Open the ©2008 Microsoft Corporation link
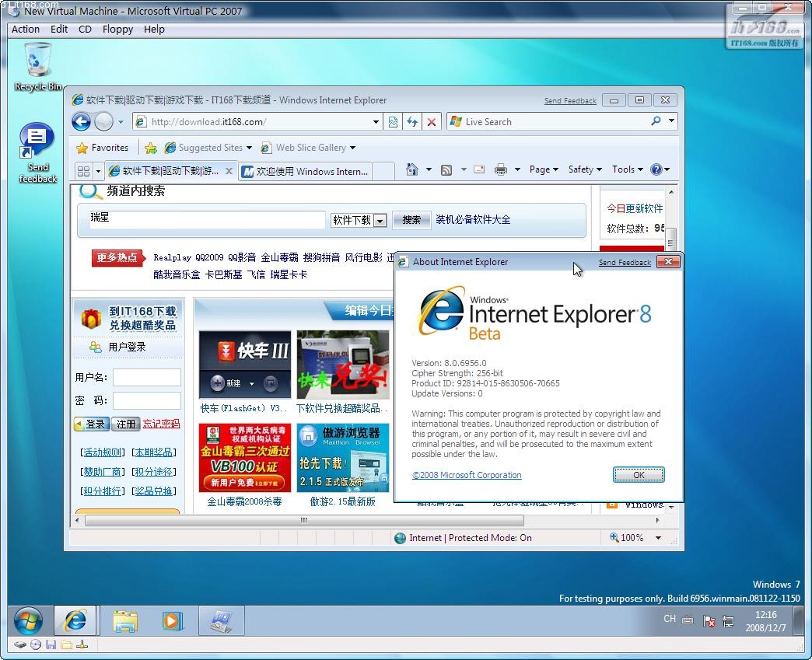The image size is (812, 660). [467, 475]
